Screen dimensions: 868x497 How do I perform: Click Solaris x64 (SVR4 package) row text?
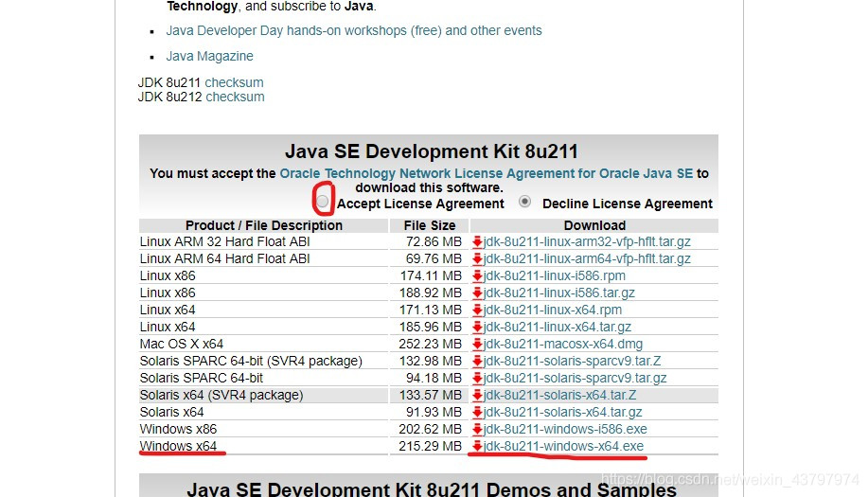coord(221,395)
